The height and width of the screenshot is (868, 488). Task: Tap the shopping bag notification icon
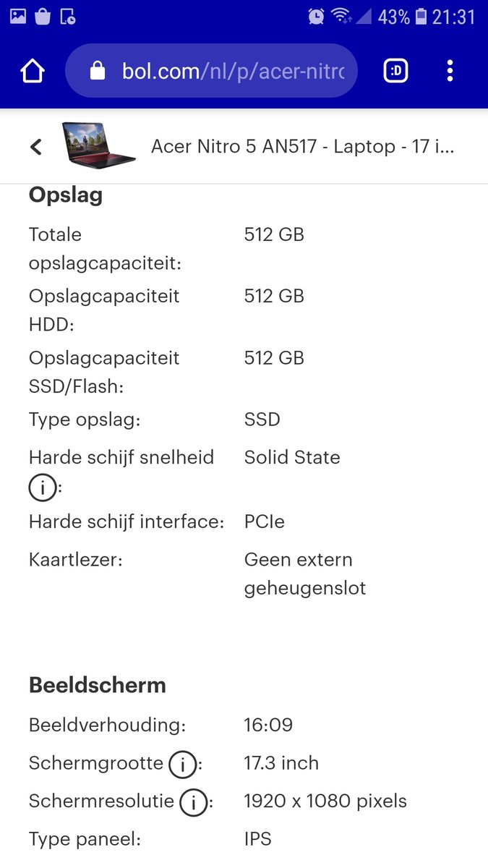click(43, 17)
